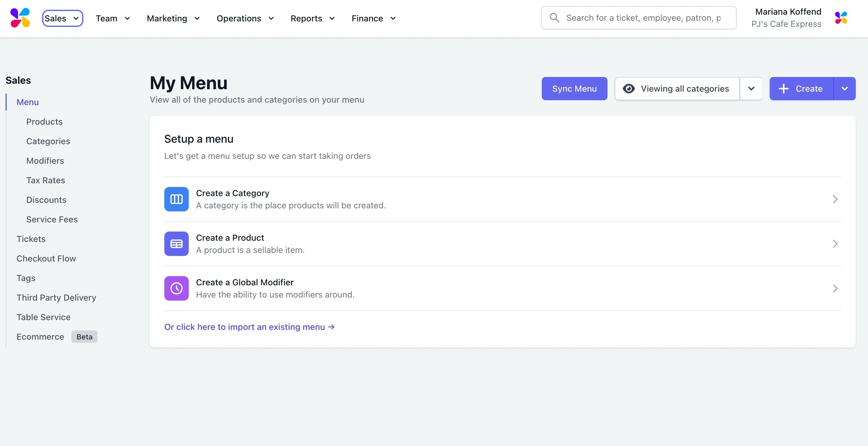Open Ecommerce in sidebar
The height and width of the screenshot is (446, 868).
pos(40,337)
